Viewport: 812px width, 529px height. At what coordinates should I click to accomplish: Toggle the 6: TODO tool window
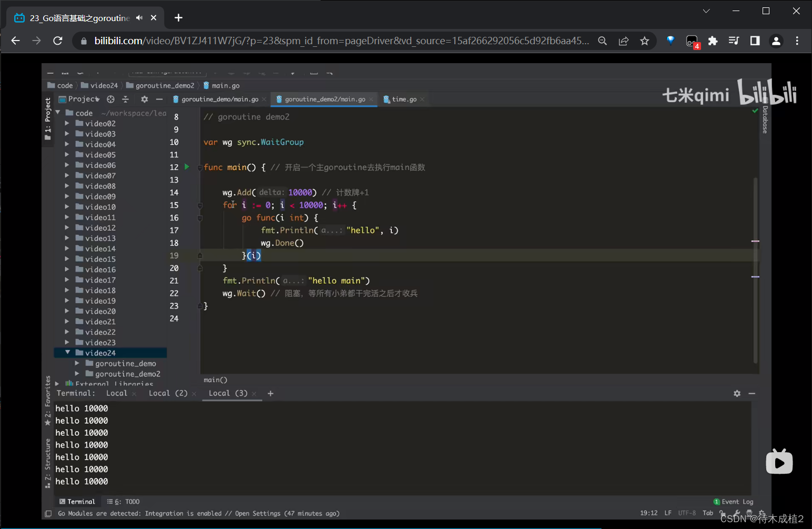tap(124, 502)
